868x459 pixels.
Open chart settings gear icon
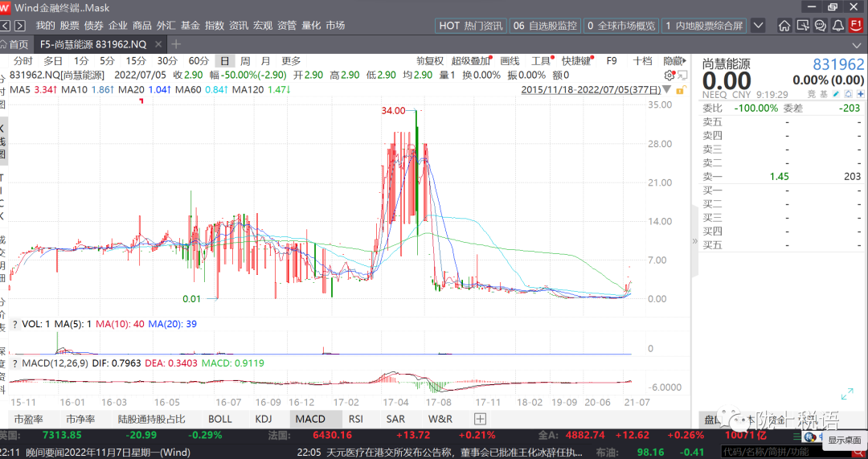[669, 76]
